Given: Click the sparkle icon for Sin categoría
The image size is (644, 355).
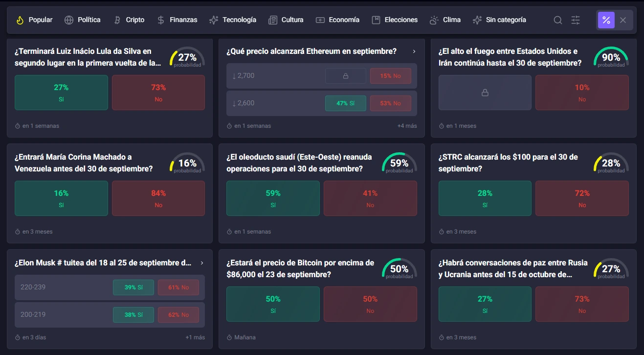Looking at the screenshot, I should point(477,20).
